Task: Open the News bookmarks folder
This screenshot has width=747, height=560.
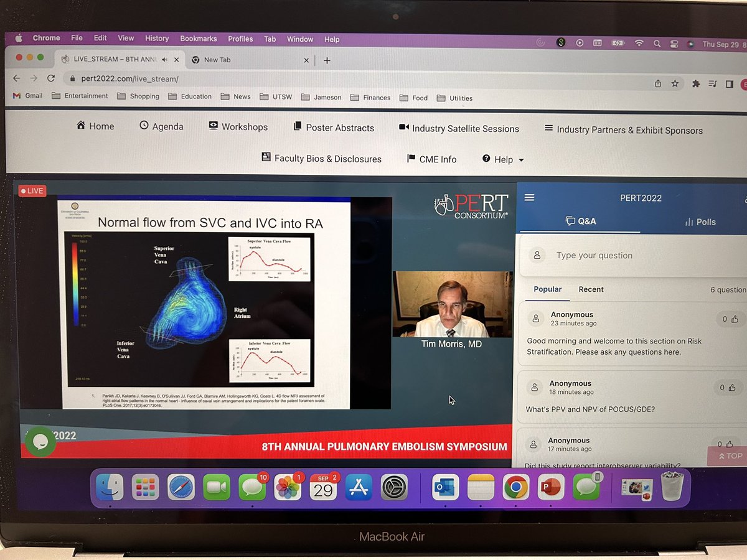Action: 237,96
